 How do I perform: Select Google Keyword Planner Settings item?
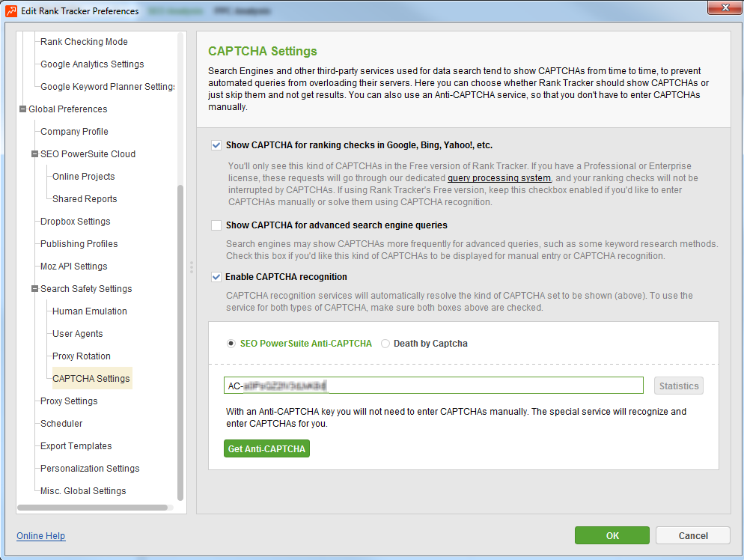pyautogui.click(x=108, y=86)
